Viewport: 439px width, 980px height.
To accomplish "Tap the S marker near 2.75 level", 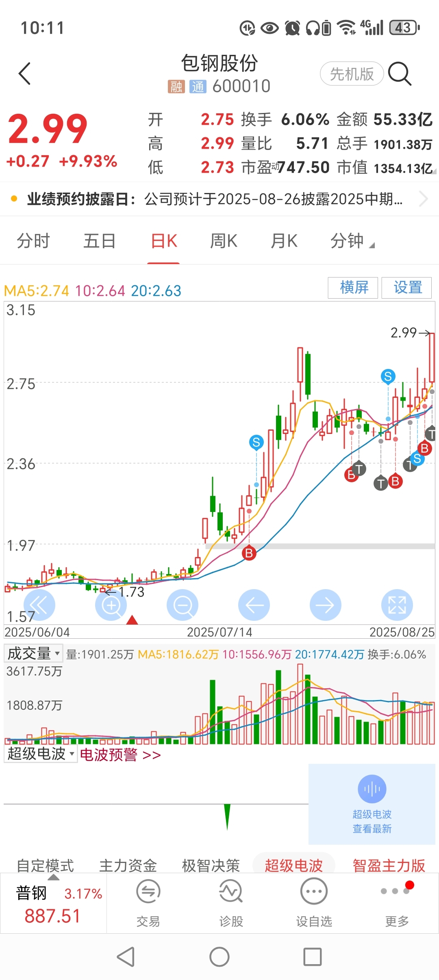I will (x=388, y=376).
